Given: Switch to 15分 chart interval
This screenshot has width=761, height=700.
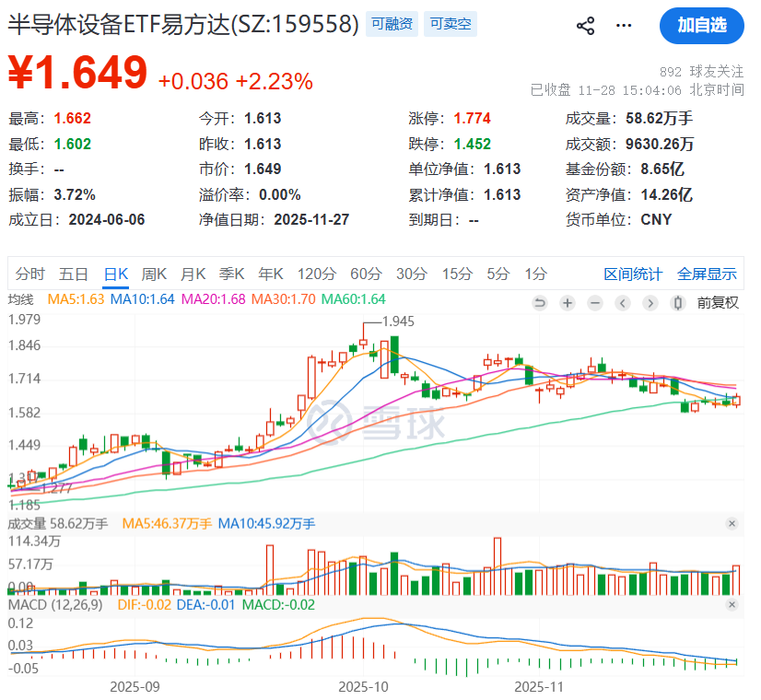Looking at the screenshot, I should tap(457, 274).
